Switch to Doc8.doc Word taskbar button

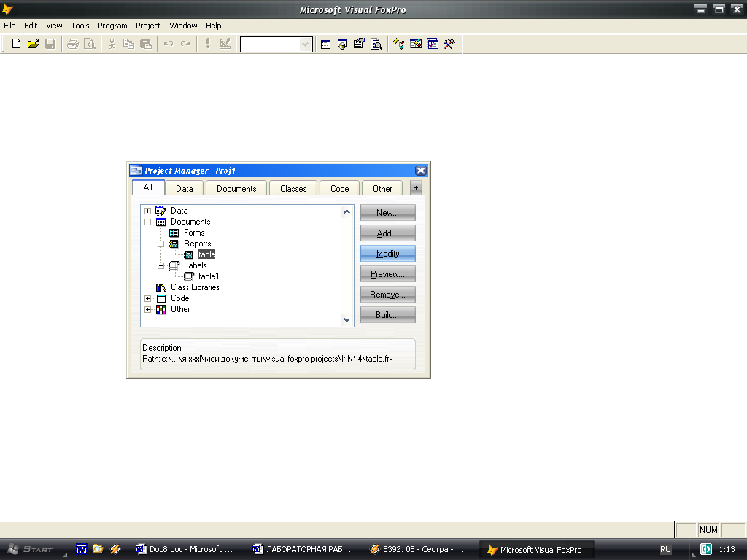[185, 550]
